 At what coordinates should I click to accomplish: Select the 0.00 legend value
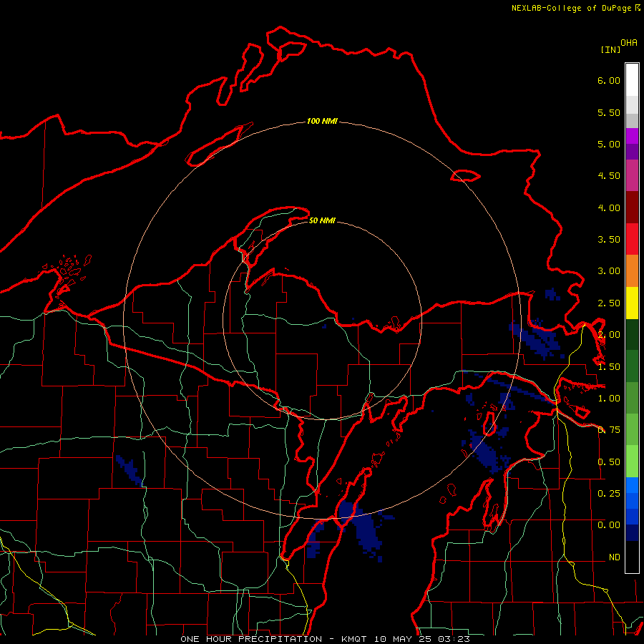coord(609,525)
